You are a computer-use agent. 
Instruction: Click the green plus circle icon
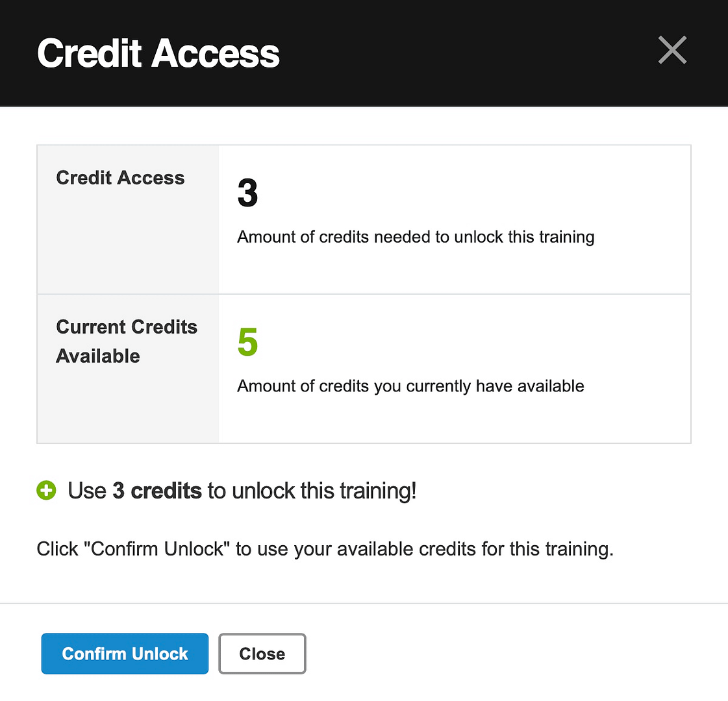click(x=46, y=490)
